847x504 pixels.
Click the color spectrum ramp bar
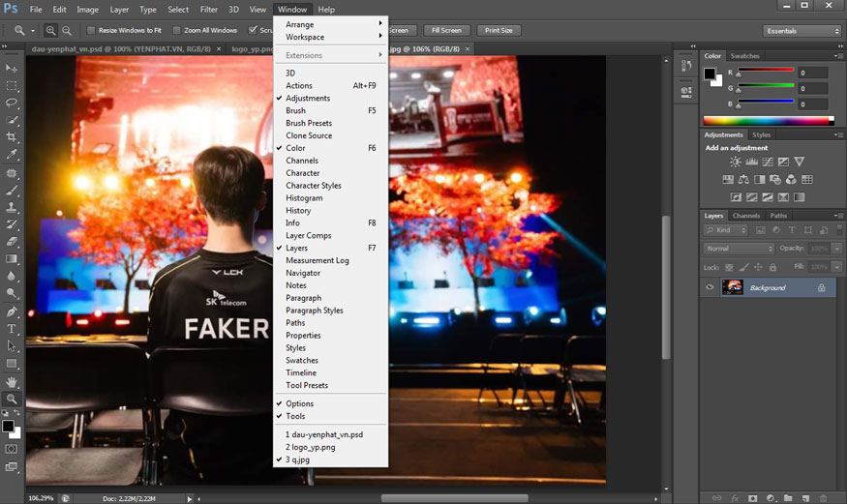pos(768,121)
